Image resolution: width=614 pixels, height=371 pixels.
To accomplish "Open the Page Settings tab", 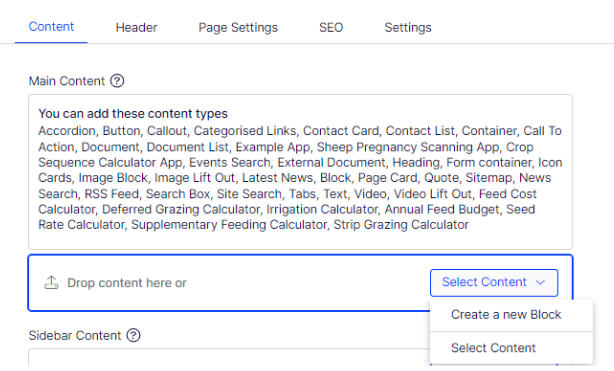I will coord(238,27).
